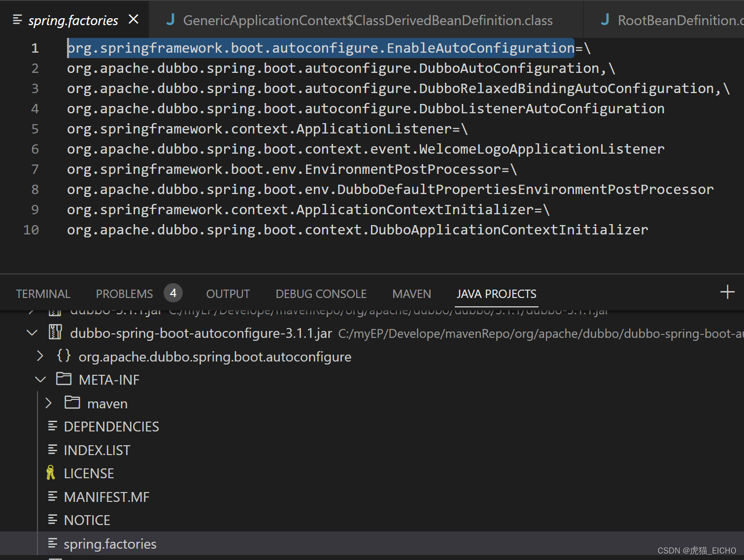Select the META-INF folder row
This screenshot has width=744, height=560.
[x=372, y=380]
